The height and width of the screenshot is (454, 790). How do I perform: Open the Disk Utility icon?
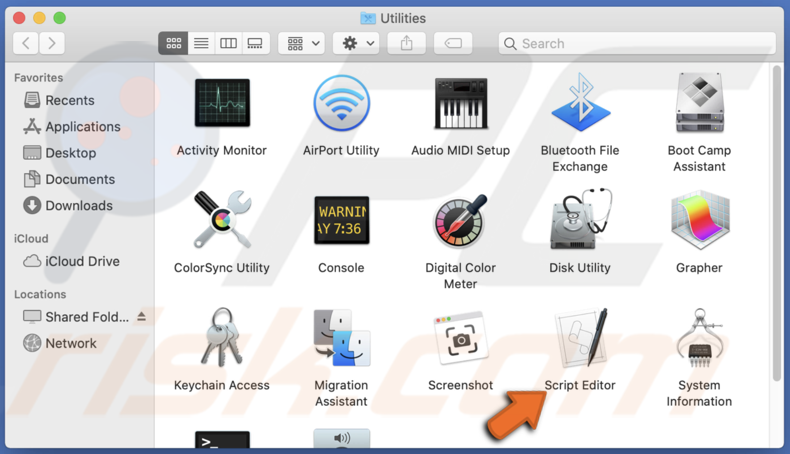(x=580, y=219)
